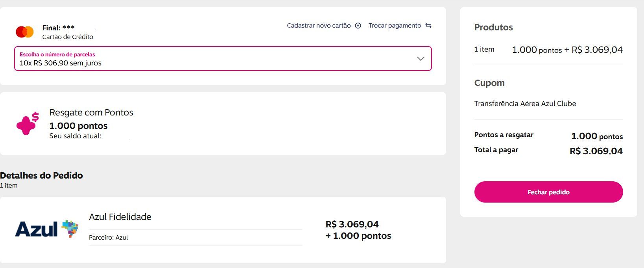644x268 pixels.
Task: Click the Transferência Aérea Azul Clube coupon
Action: [525, 104]
